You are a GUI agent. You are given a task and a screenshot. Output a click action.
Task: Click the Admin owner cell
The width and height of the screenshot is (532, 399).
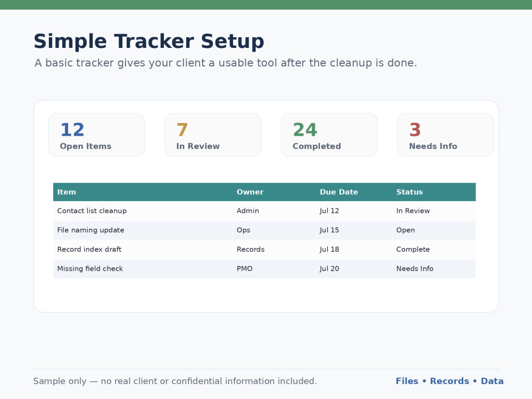click(275, 211)
